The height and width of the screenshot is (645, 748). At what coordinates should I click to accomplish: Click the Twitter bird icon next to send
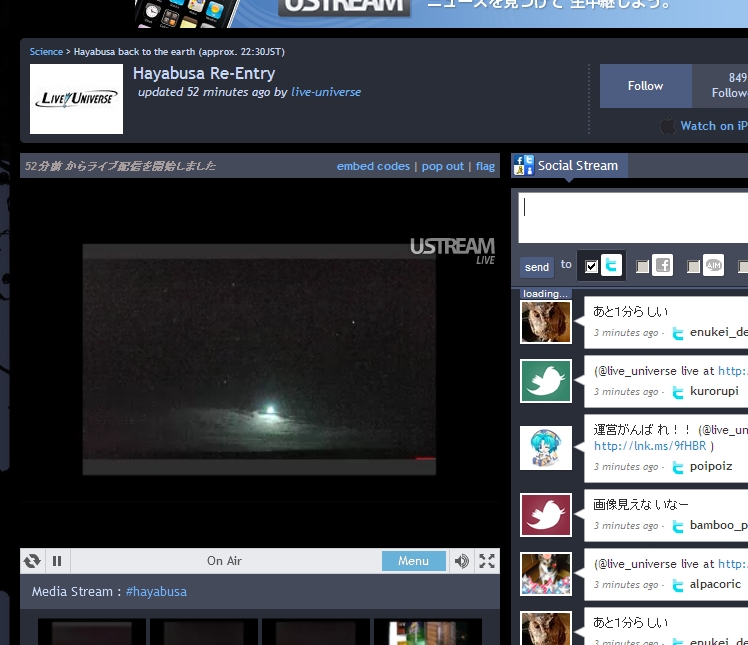611,265
